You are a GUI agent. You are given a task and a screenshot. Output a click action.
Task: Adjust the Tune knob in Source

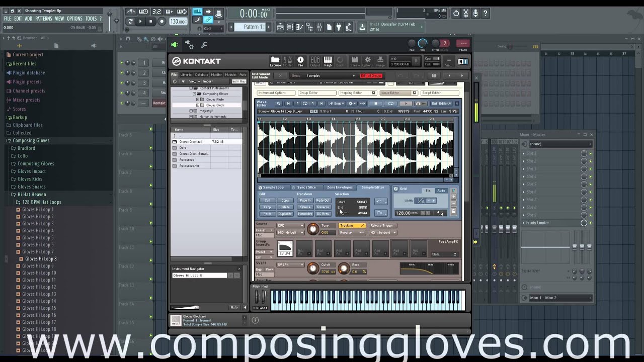tap(313, 229)
